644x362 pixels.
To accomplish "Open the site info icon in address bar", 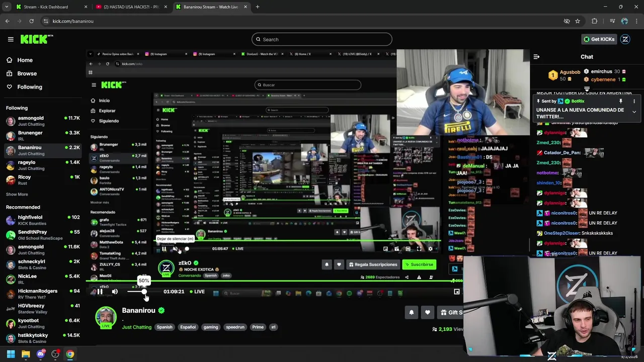I will (x=46, y=21).
